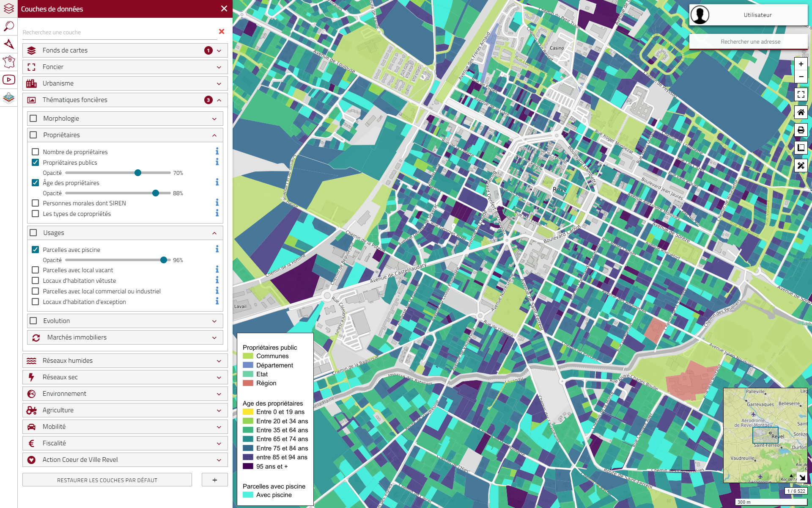Open the Utilisateur account button
The height and width of the screenshot is (508, 812).
[749, 15]
